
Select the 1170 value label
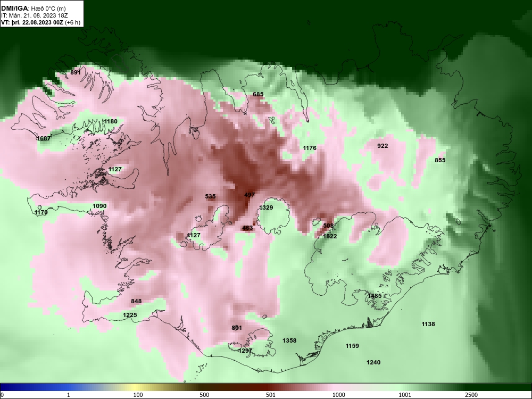(x=41, y=212)
